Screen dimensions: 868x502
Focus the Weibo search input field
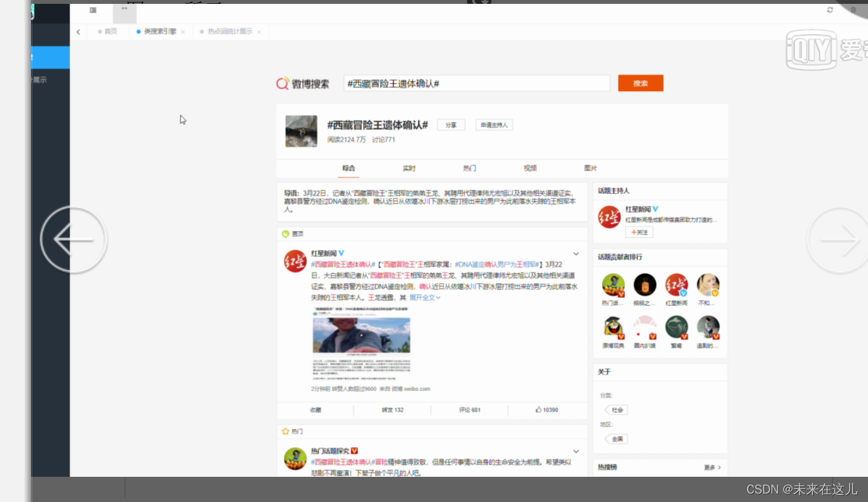477,83
